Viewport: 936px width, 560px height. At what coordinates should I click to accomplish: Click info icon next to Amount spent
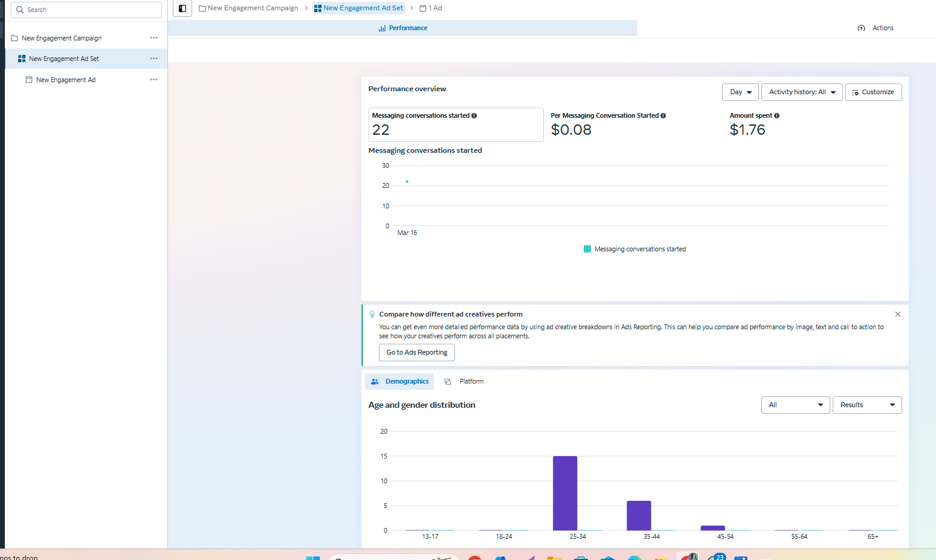[x=776, y=115]
